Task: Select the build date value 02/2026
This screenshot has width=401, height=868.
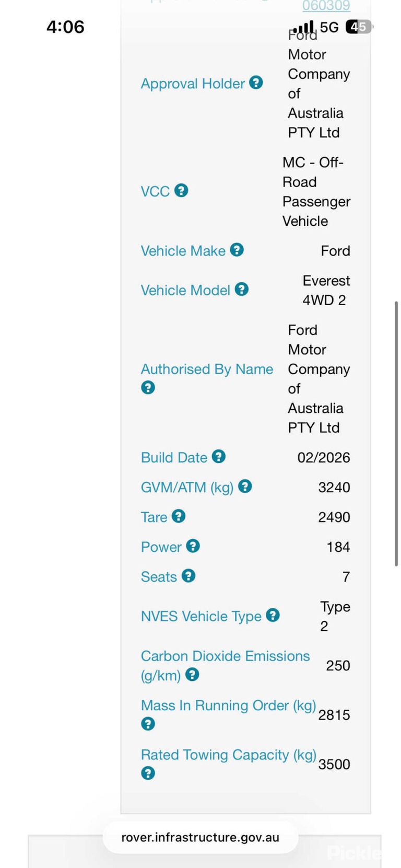Action: pyautogui.click(x=324, y=458)
